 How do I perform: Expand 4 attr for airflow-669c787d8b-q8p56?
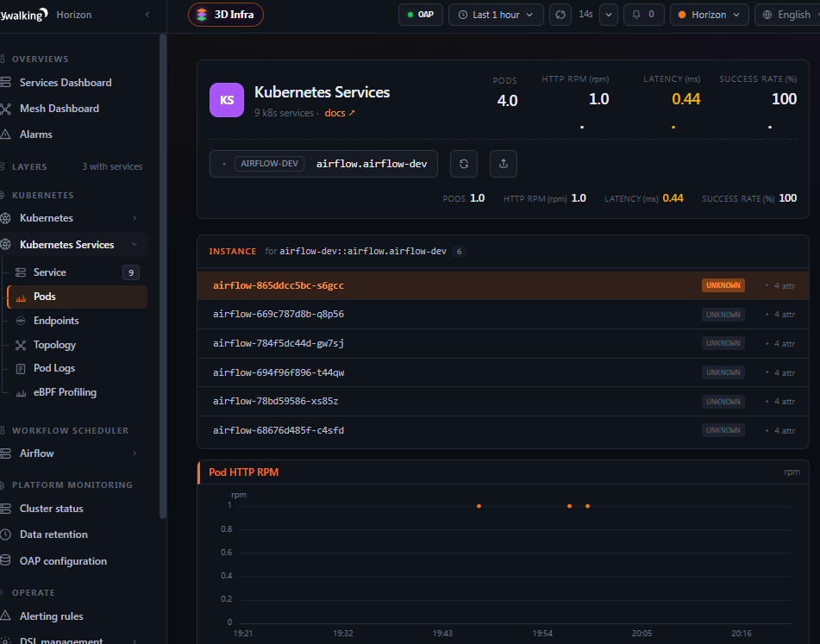coord(780,314)
